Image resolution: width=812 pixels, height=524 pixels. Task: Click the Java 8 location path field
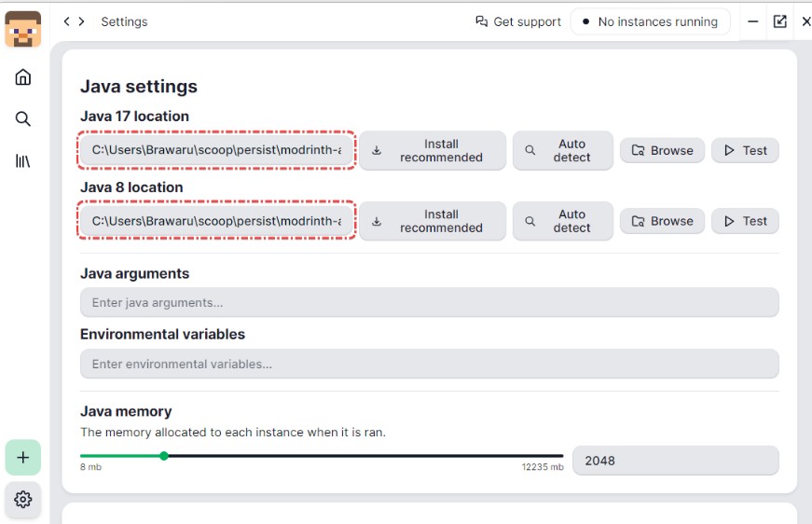pyautogui.click(x=216, y=221)
